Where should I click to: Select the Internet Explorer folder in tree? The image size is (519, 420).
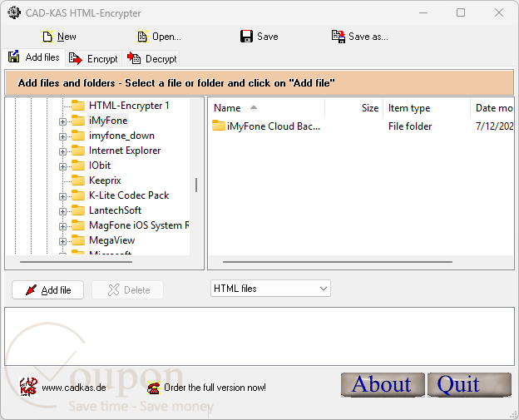[125, 151]
